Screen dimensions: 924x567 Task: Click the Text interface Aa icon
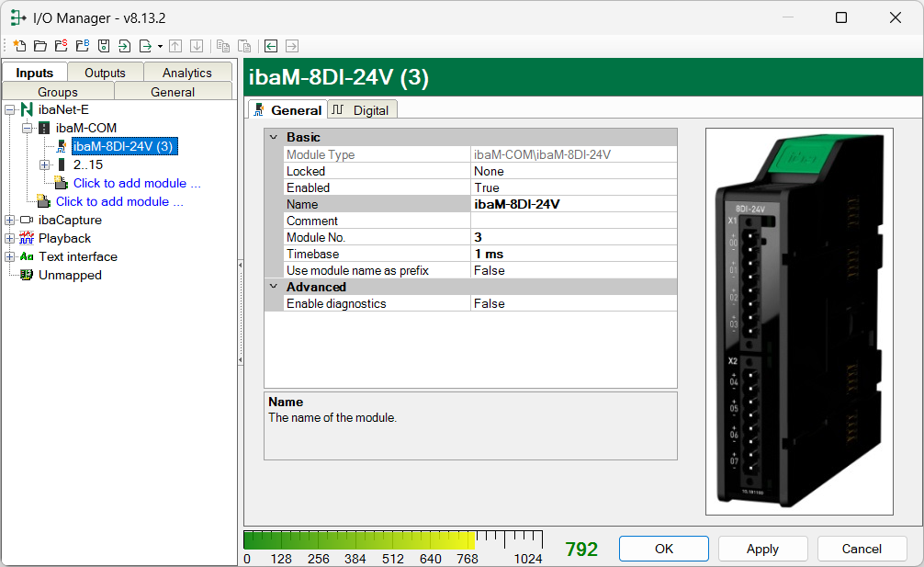pos(27,256)
